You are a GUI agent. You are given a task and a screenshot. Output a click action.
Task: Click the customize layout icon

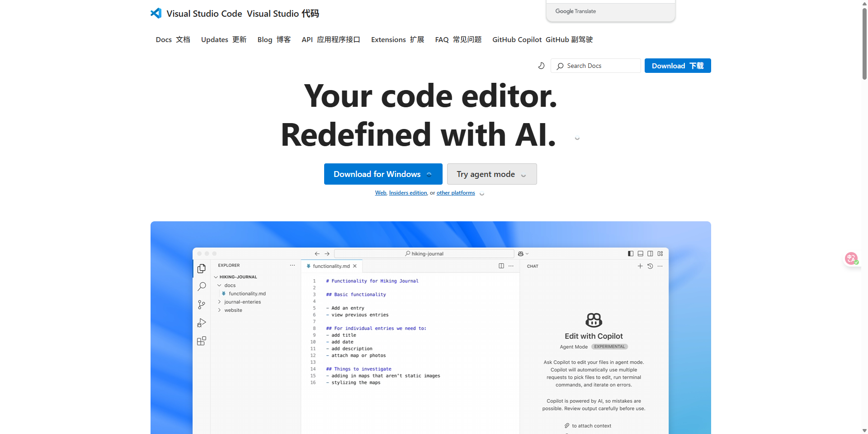[660, 253]
